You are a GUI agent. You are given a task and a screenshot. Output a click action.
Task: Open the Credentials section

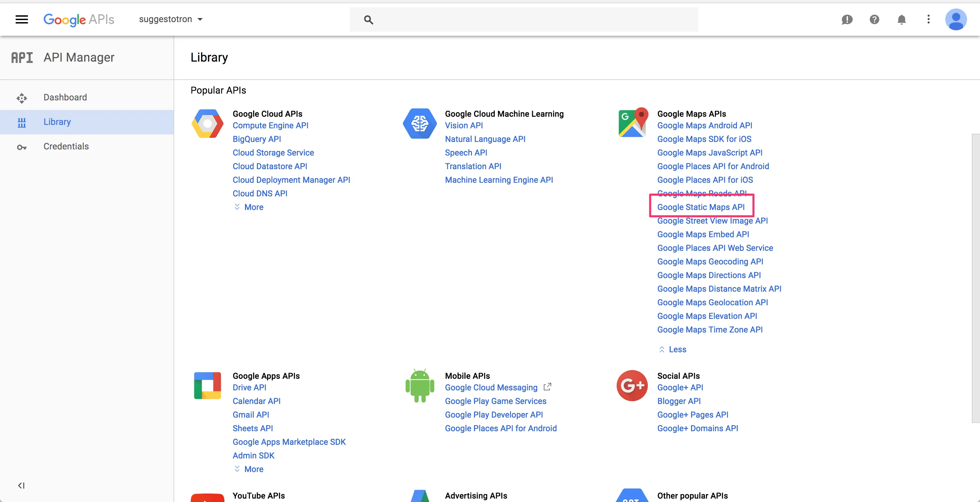tap(66, 146)
